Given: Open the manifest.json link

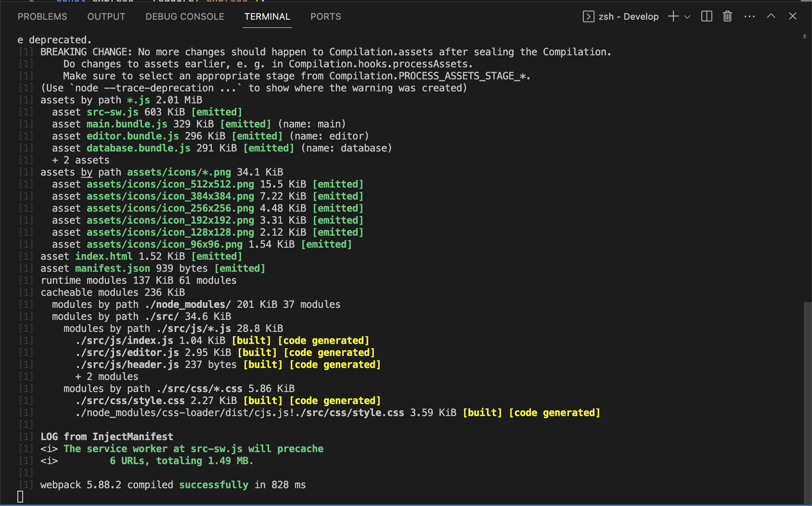Looking at the screenshot, I should tap(112, 268).
